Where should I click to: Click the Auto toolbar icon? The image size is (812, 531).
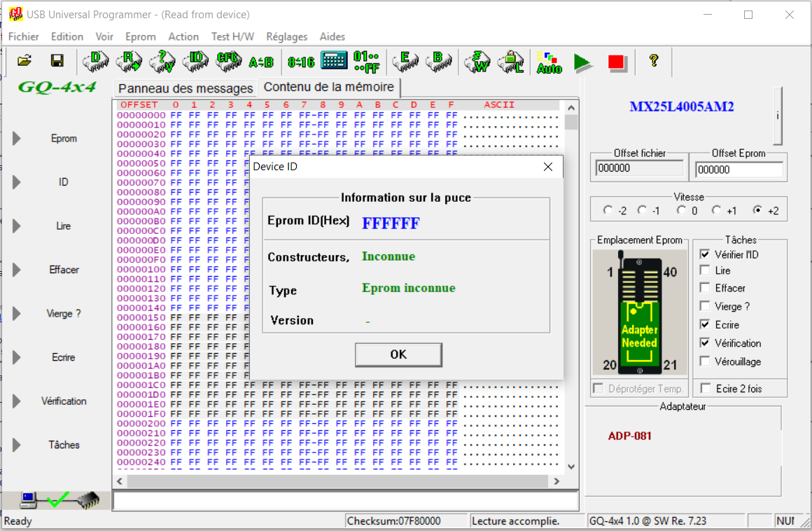(x=549, y=62)
